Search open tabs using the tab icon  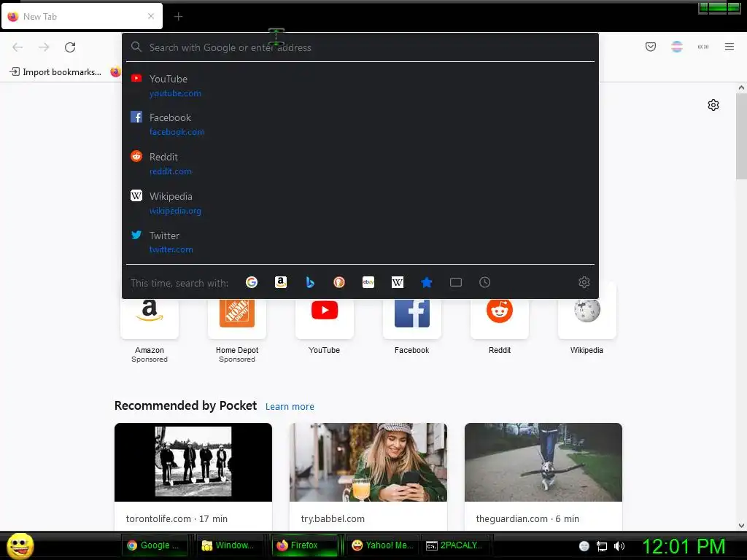click(x=456, y=282)
